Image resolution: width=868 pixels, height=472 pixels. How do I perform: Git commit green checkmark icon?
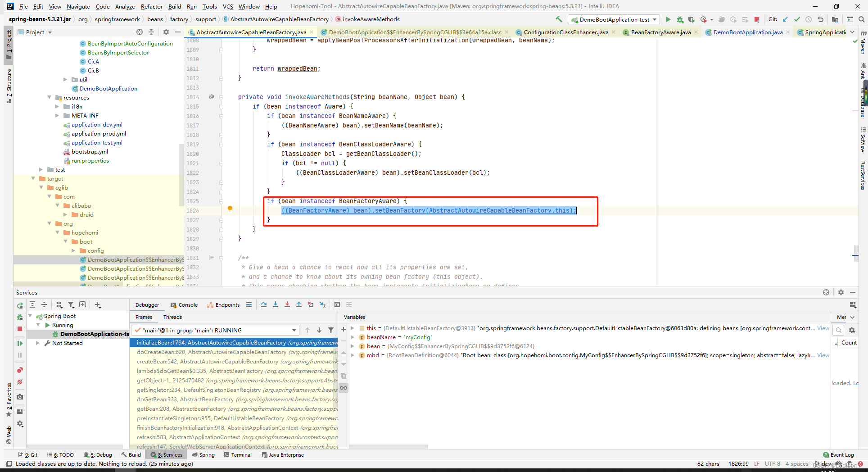coord(797,19)
